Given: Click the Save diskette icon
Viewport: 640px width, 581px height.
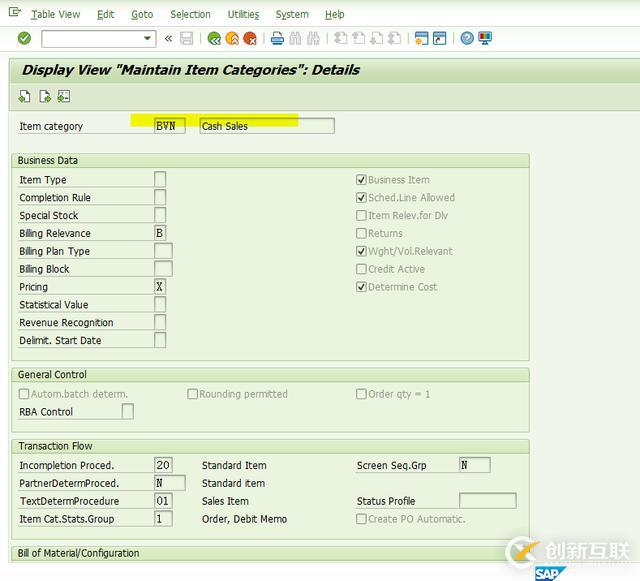Looking at the screenshot, I should coord(187,39).
